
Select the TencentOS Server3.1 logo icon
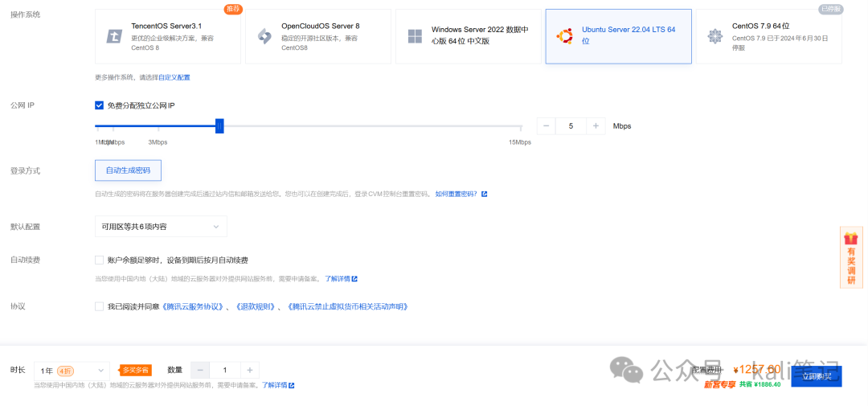(x=114, y=36)
